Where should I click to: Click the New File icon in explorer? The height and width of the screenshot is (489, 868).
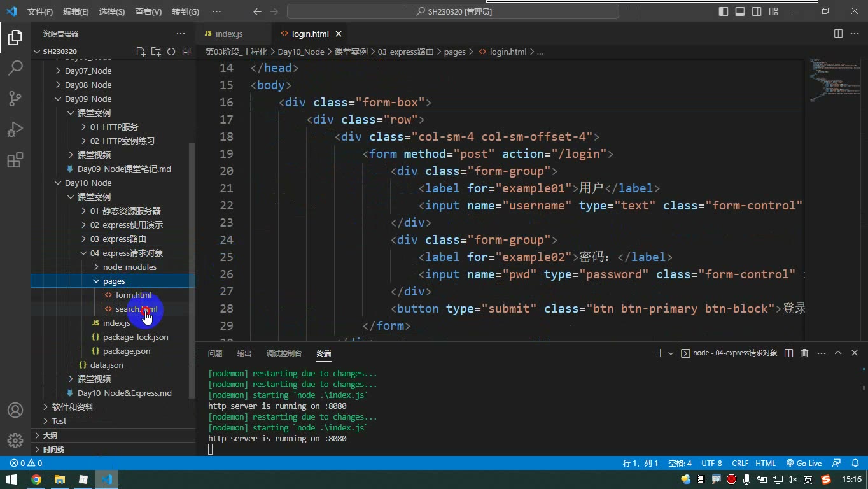[x=141, y=52]
